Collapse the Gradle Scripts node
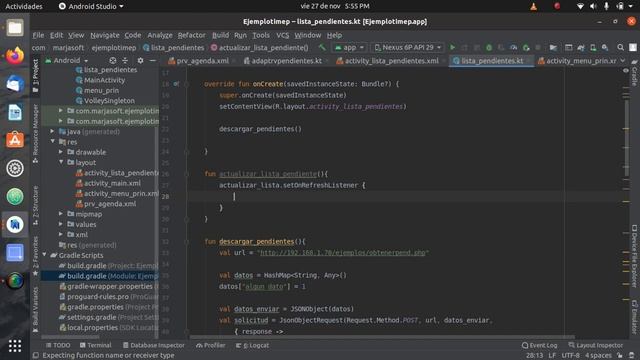640x360 pixels. 44,255
